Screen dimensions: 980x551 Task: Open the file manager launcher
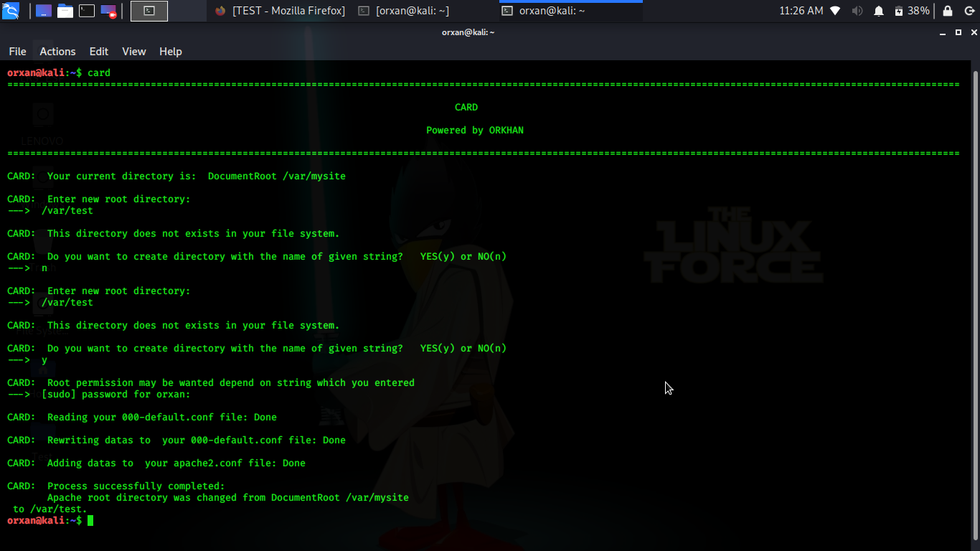(65, 11)
